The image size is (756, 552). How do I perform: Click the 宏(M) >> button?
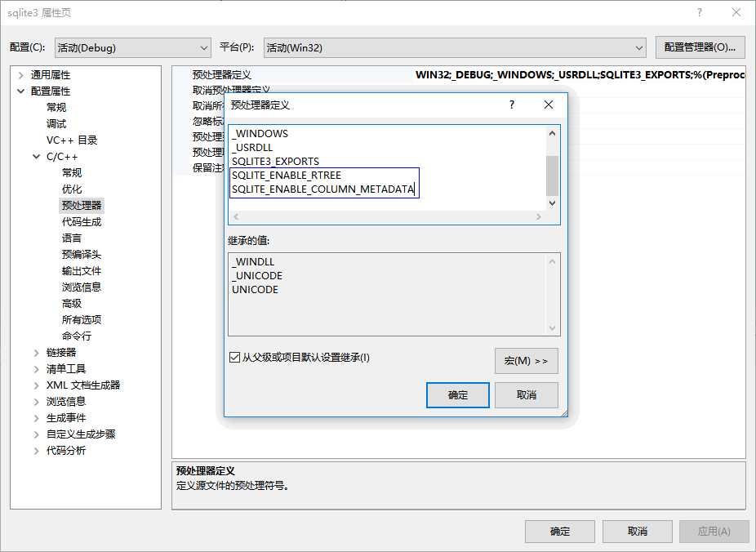click(x=526, y=361)
